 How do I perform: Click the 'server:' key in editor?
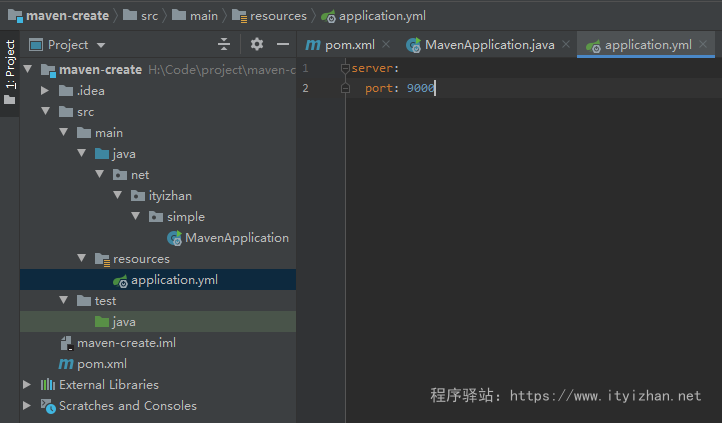pyautogui.click(x=375, y=68)
